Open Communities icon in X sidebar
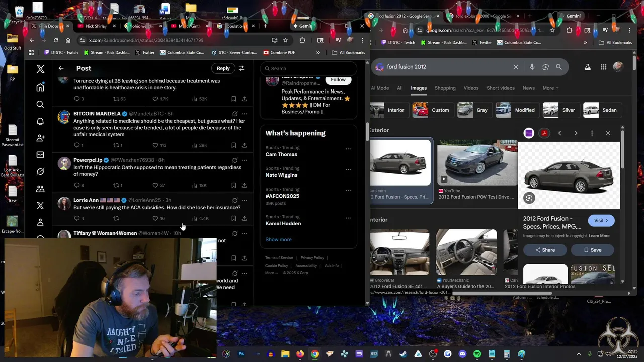The image size is (644, 362). coord(40,189)
